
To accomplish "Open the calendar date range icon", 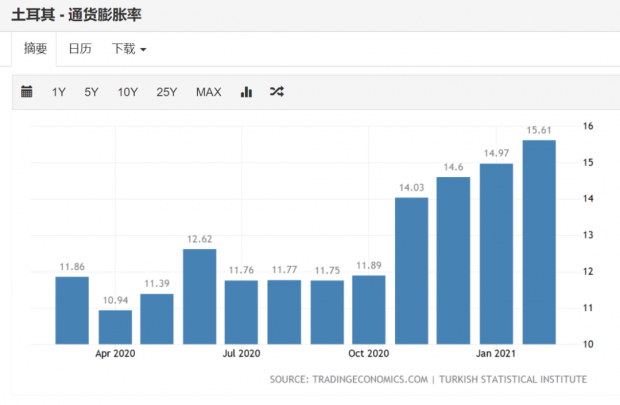I will (x=26, y=91).
